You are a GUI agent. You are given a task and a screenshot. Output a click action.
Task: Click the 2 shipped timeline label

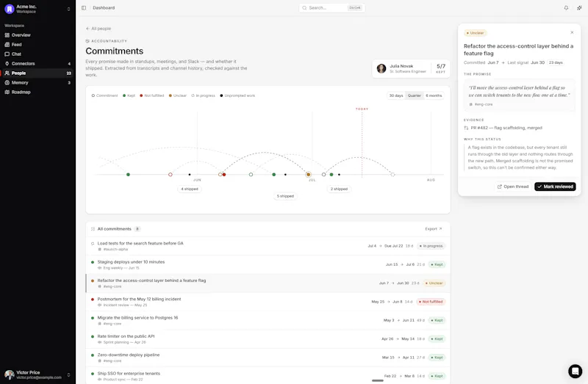coord(339,189)
